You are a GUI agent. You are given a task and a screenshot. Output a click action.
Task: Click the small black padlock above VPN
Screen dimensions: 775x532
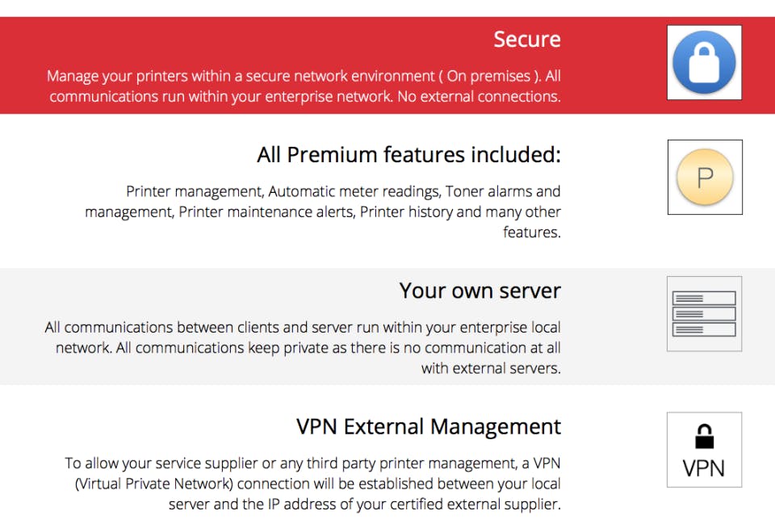pos(704,437)
